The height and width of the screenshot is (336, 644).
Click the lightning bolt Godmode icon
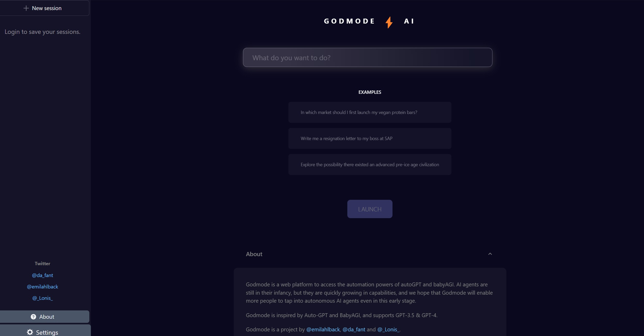click(388, 21)
